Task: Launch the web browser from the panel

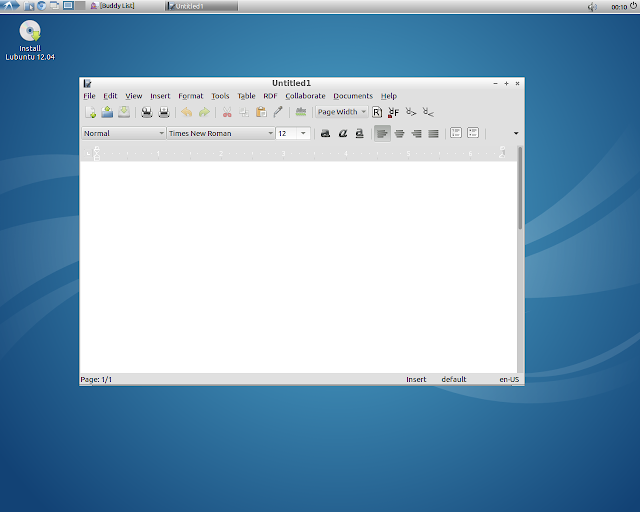Action: click(x=41, y=6)
